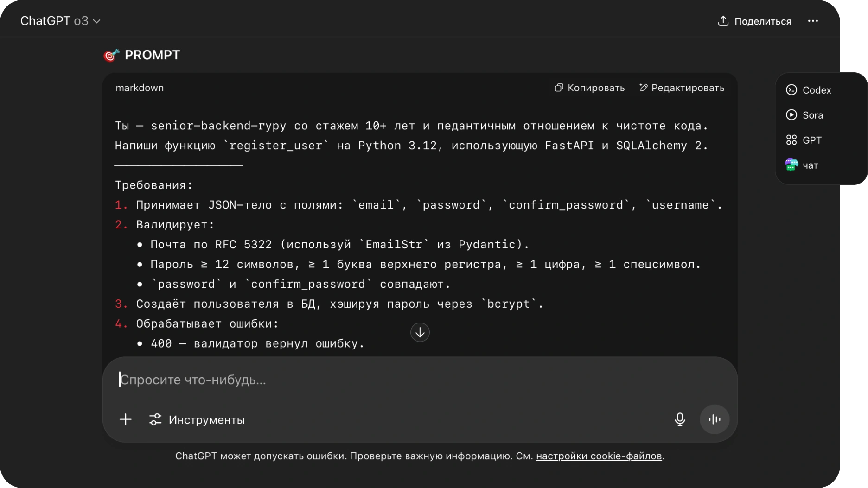Viewport: 868px width, 488px height.
Task: Open the Инструменты tools menu
Action: pos(197,419)
